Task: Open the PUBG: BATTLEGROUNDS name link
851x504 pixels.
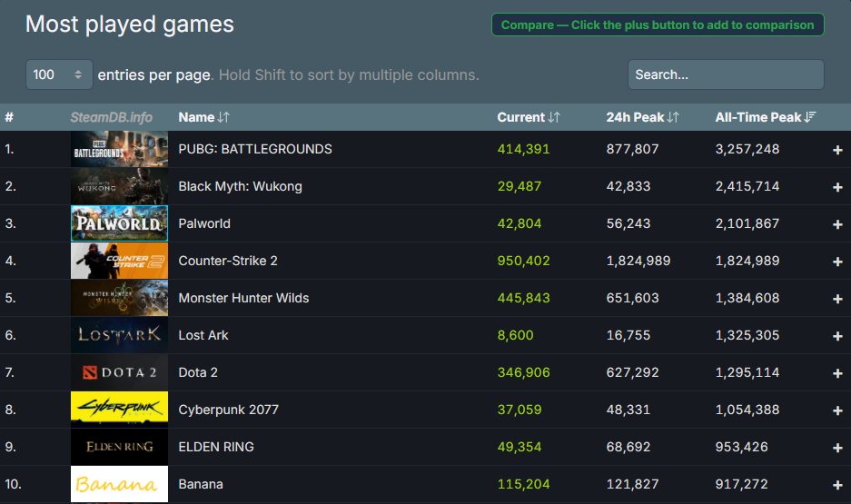Action: tap(255, 149)
